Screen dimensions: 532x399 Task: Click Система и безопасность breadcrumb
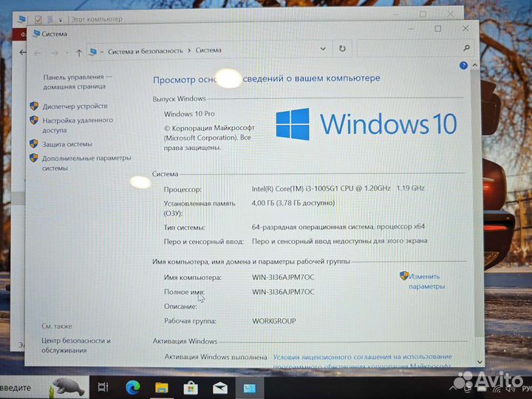pos(146,51)
